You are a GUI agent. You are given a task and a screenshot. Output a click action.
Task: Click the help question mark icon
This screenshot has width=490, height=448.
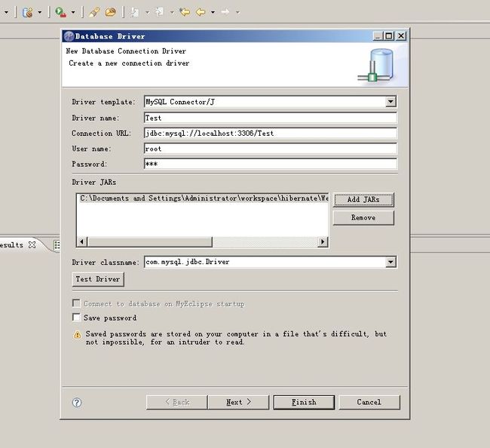[x=77, y=402]
